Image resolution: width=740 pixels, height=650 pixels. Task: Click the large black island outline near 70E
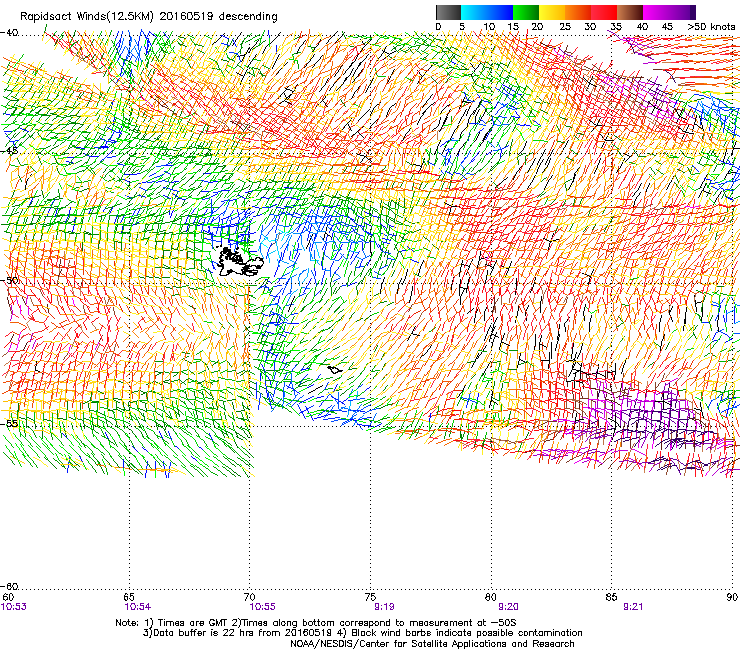[x=240, y=262]
